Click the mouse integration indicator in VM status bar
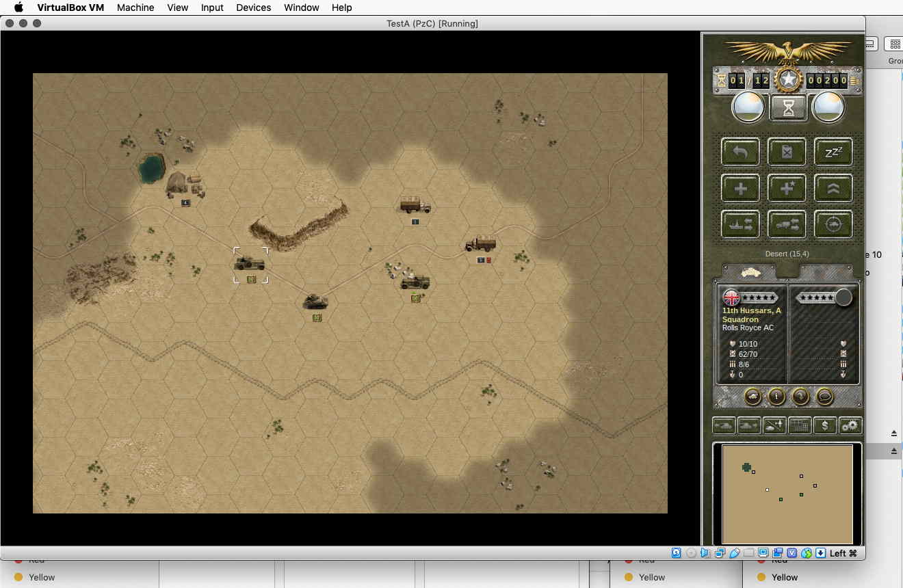This screenshot has height=588, width=903. (x=807, y=553)
